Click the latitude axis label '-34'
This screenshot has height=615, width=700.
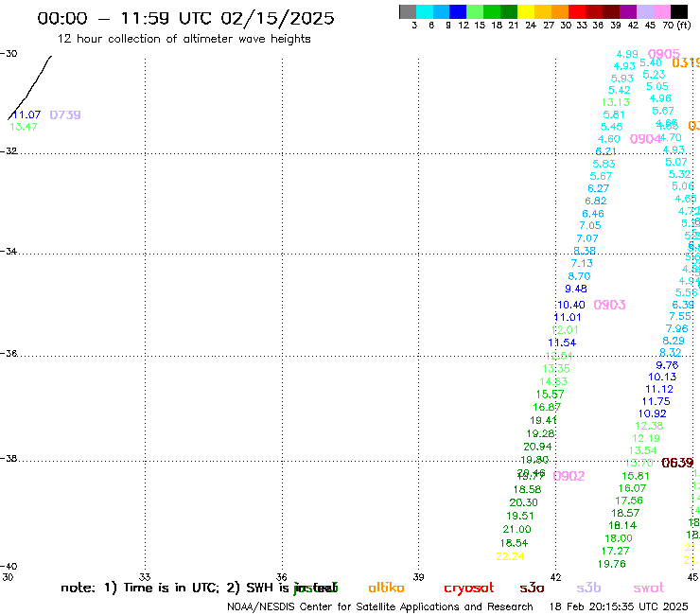coord(9,252)
